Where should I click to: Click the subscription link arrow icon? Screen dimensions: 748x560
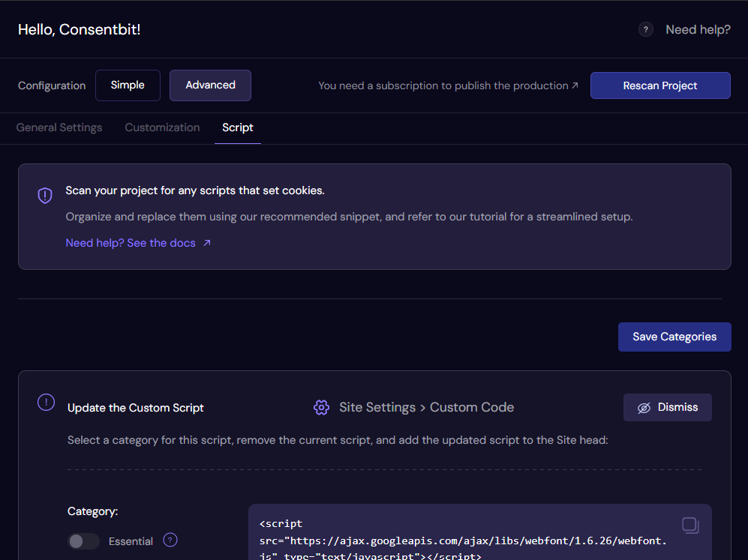pos(575,85)
